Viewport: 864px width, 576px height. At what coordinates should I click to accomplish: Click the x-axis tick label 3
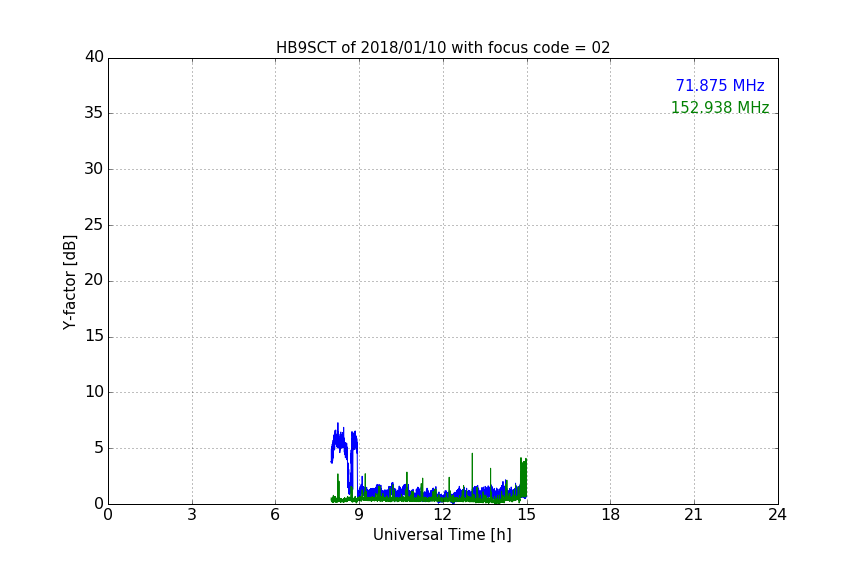[192, 515]
